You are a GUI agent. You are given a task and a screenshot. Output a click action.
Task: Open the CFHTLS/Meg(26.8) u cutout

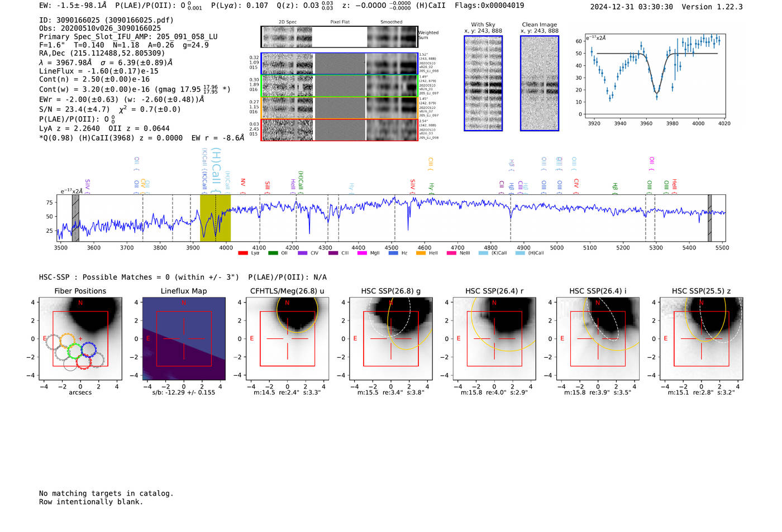coord(287,339)
